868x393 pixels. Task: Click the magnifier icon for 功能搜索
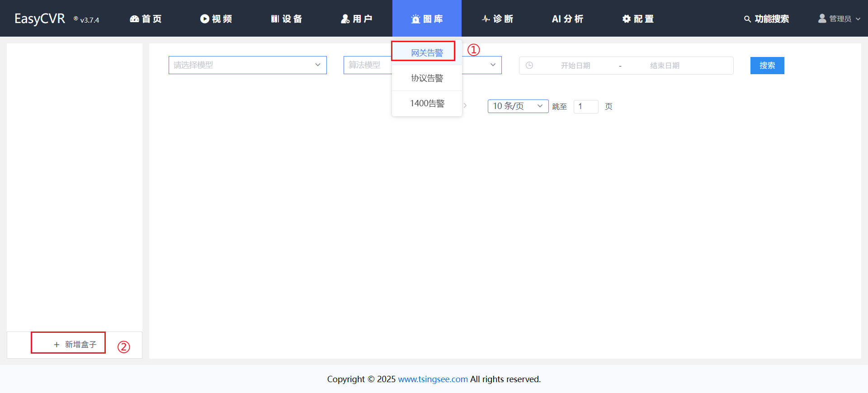tap(747, 19)
